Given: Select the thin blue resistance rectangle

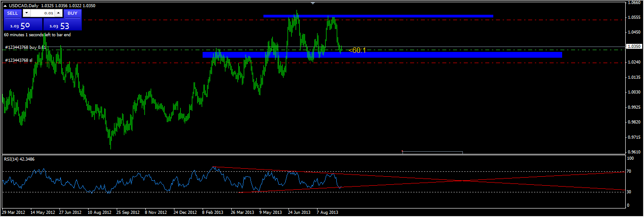Looking at the screenshot, I should tap(378, 16).
